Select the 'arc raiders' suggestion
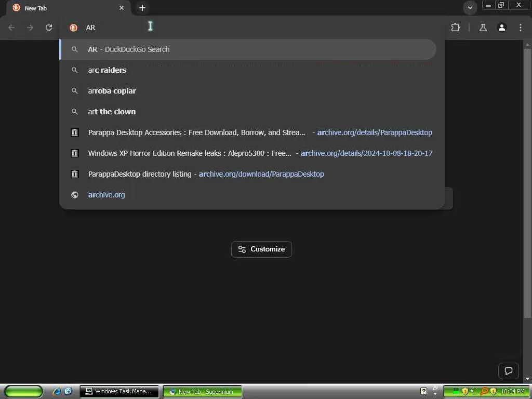 [248, 70]
